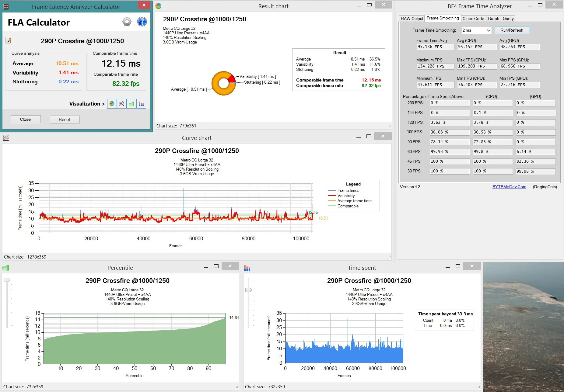
Task: Click the Curve chart window's resize grip
Action: (389, 258)
